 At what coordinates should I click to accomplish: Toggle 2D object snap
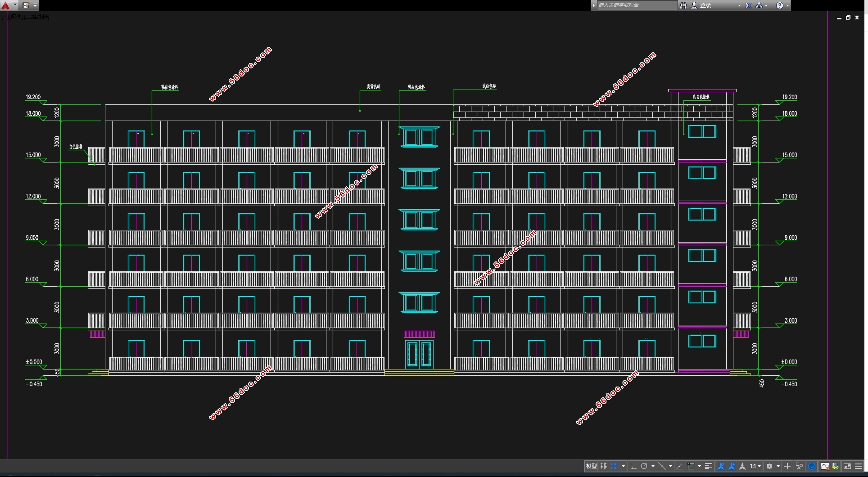[x=691, y=466]
